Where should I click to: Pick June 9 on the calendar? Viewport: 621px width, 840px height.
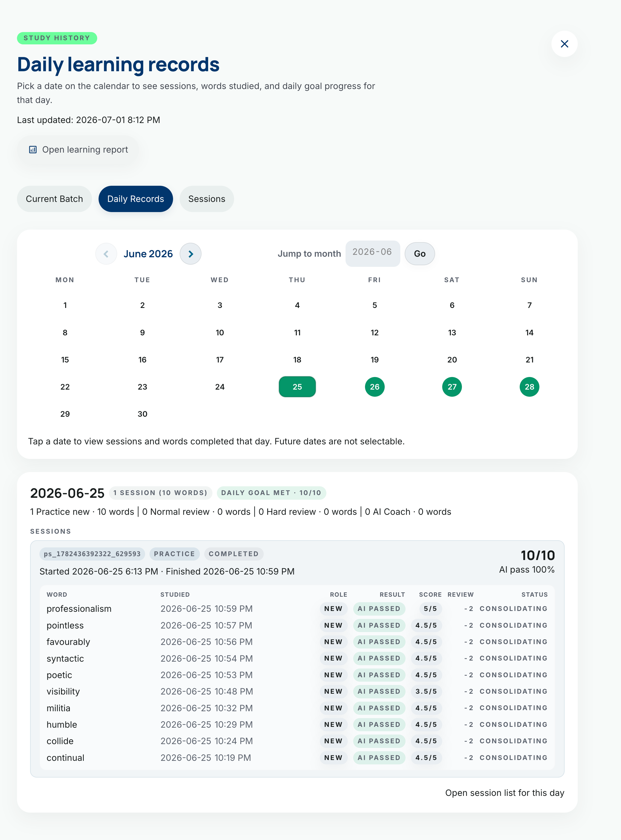[142, 333]
